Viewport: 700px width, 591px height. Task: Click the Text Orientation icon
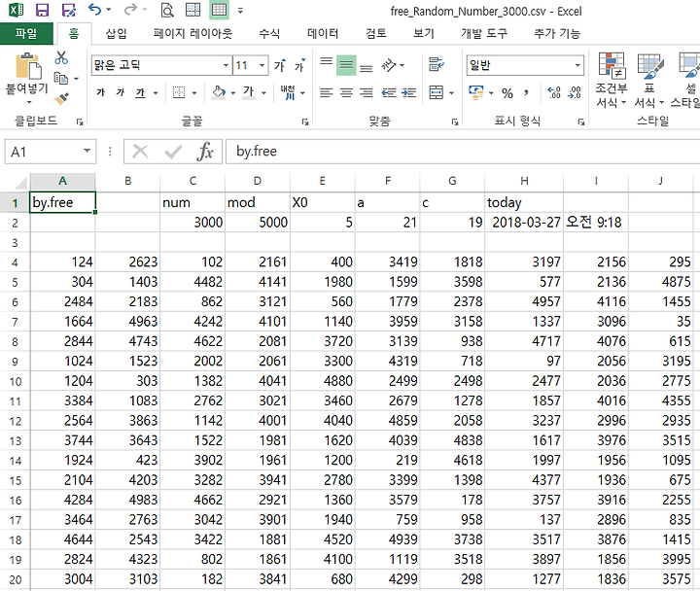[x=388, y=65]
